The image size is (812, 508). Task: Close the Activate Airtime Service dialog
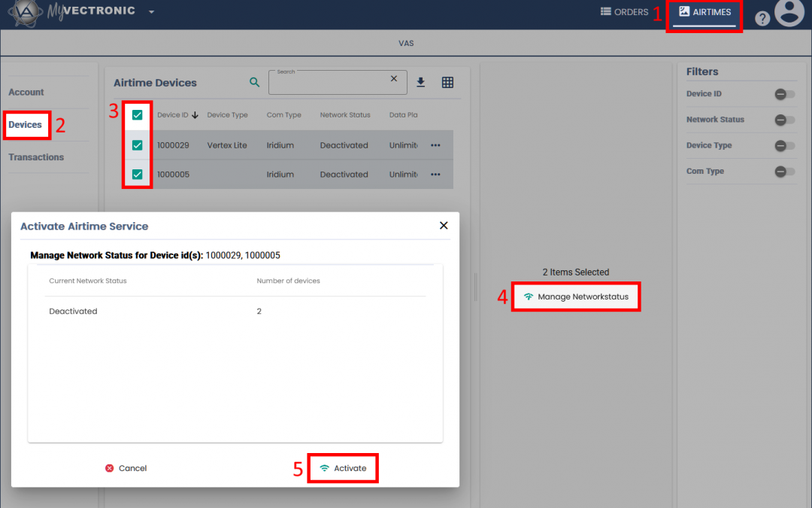click(x=444, y=226)
